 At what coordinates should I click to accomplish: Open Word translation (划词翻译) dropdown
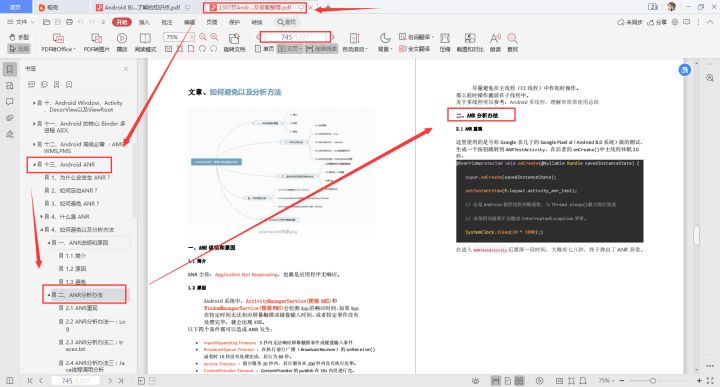point(416,37)
